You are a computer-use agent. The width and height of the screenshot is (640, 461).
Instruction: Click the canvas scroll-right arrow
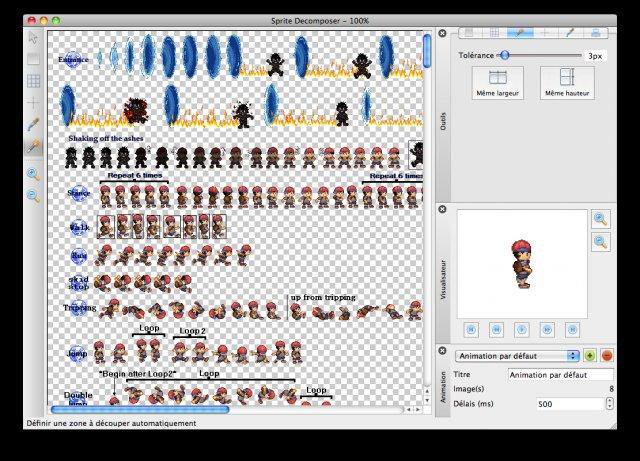418,409
